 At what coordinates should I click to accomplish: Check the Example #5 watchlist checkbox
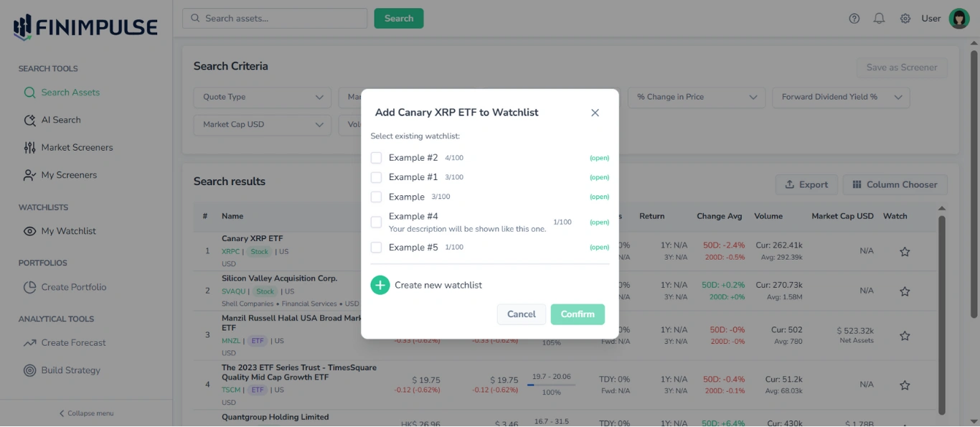(x=376, y=246)
